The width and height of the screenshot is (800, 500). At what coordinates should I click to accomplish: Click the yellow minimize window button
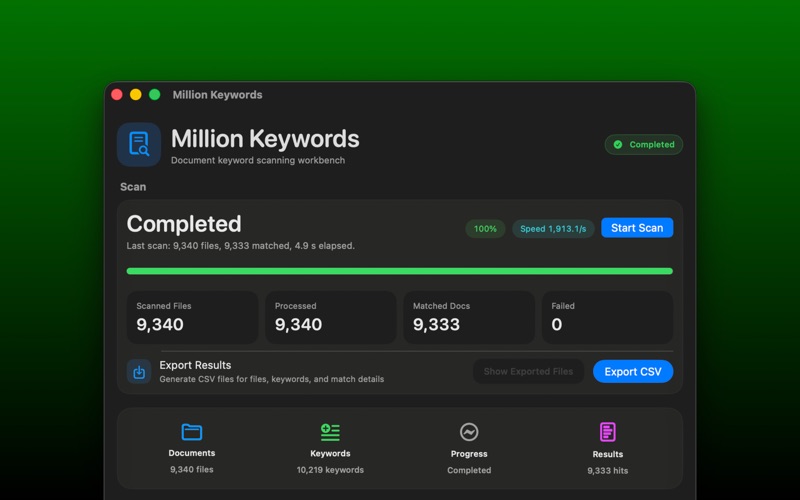point(136,95)
